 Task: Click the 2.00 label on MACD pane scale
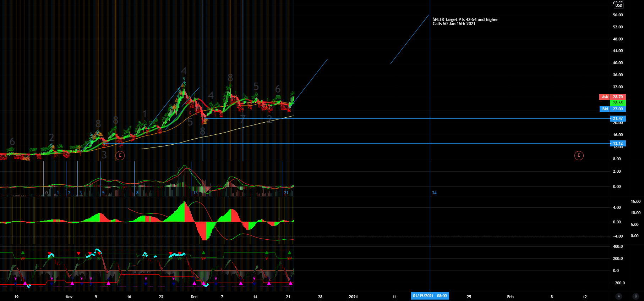[x=617, y=171]
